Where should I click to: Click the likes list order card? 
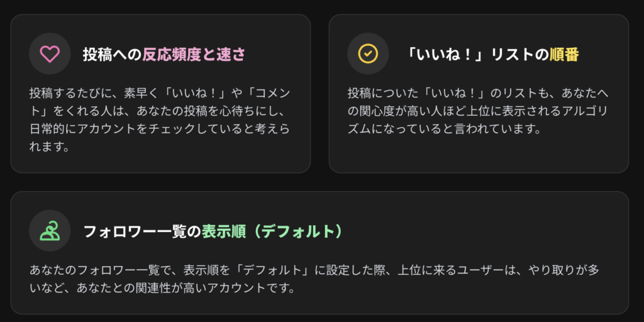click(x=479, y=94)
